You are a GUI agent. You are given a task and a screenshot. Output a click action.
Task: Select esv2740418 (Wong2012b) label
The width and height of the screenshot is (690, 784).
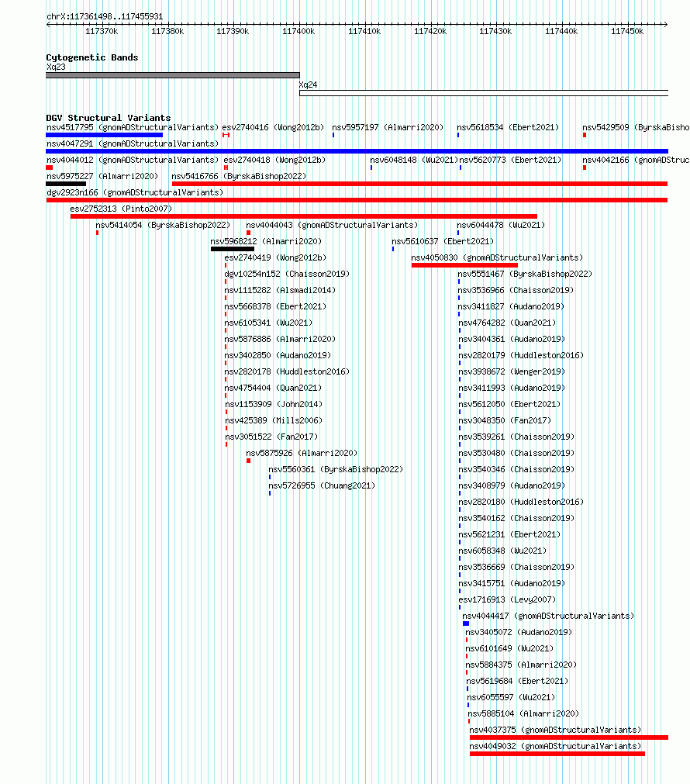click(274, 160)
